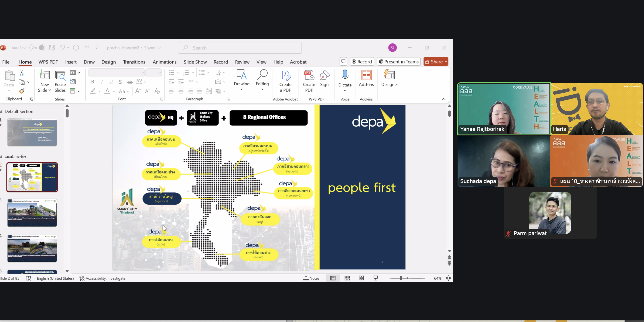Collapse the ribbon with the chevron

(x=444, y=99)
